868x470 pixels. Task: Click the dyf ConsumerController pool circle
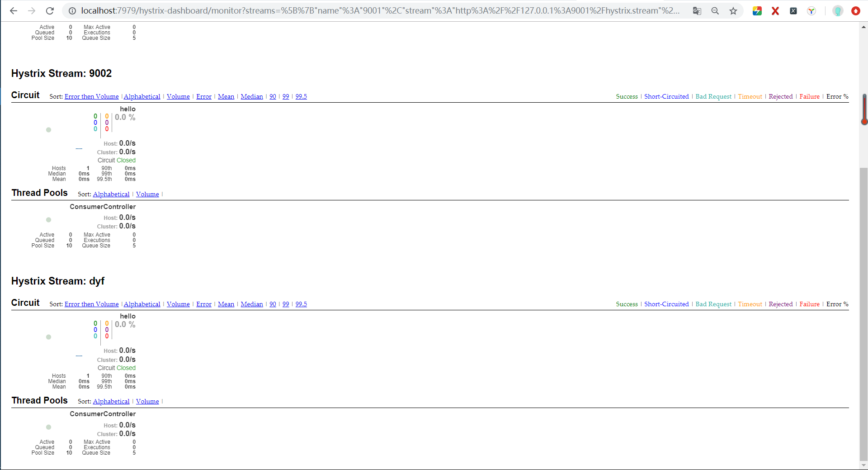(x=48, y=427)
